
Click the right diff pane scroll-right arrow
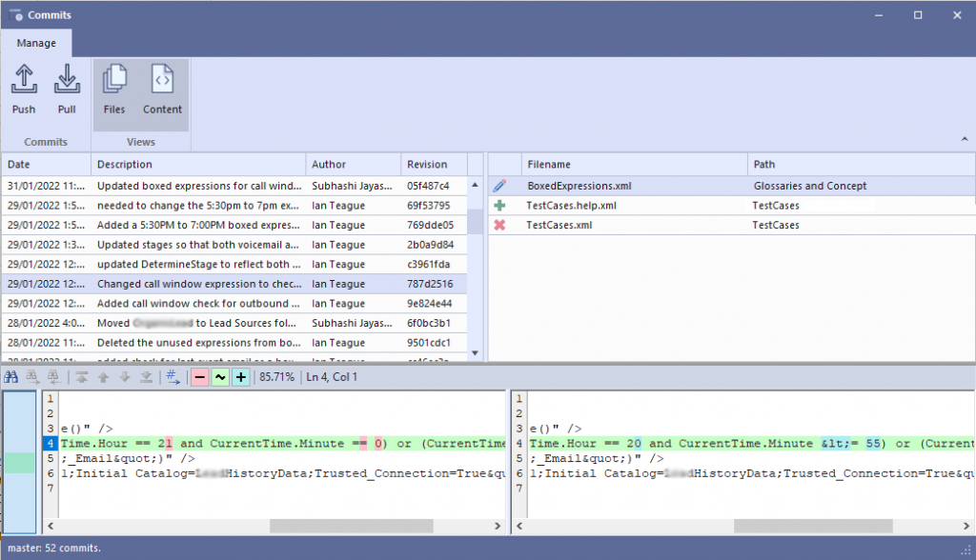coord(966,527)
